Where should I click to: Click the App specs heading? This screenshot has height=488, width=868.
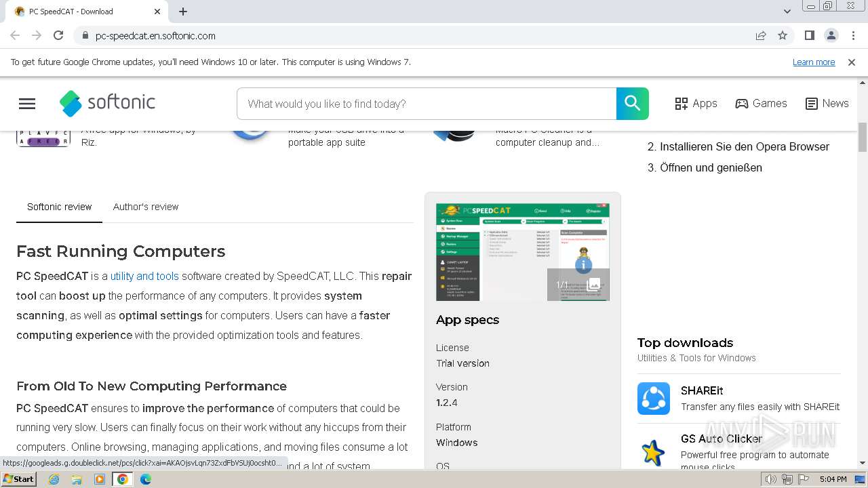point(467,320)
